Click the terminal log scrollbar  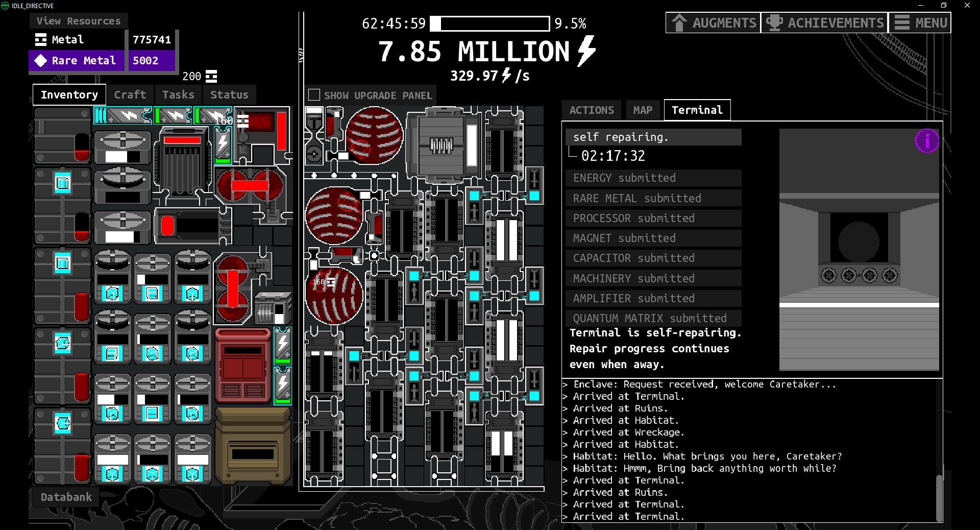939,498
